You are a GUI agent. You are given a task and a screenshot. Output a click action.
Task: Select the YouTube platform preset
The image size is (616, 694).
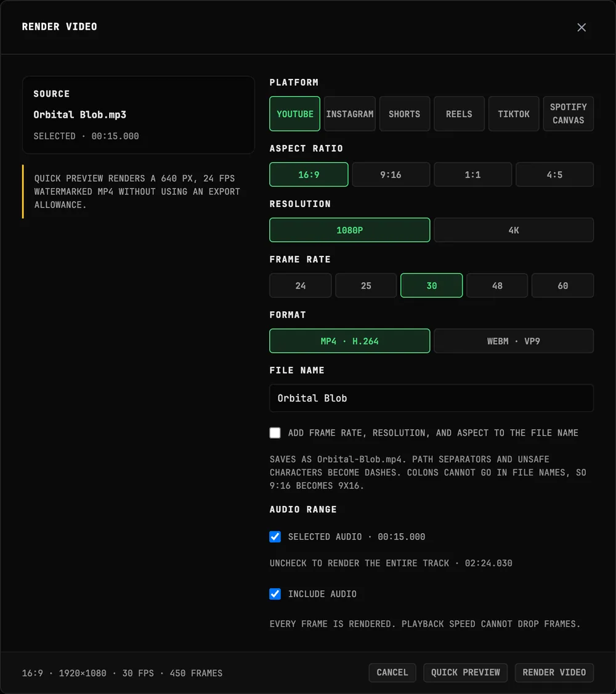tap(294, 114)
